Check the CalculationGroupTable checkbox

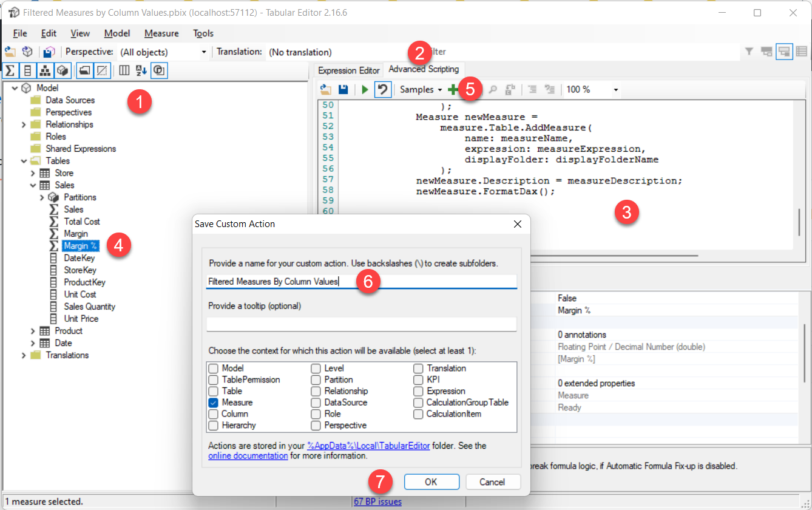pos(419,403)
